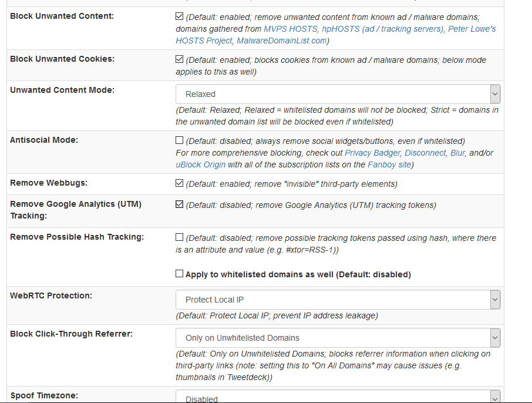Uncheck the Remove Webbugs checkbox
This screenshot has height=403, width=532.
[x=180, y=183]
